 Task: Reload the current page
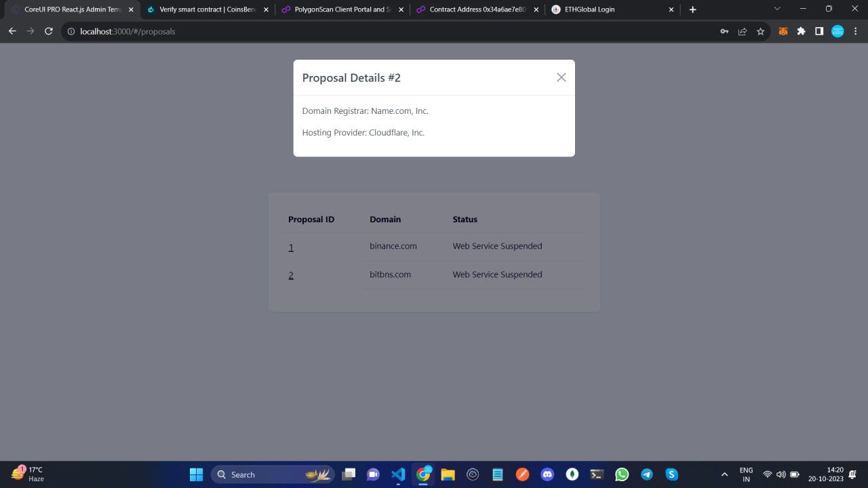tap(48, 31)
